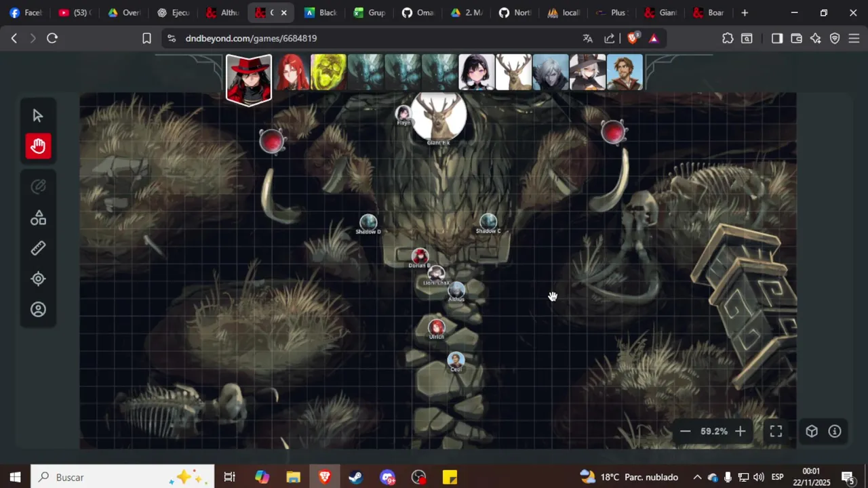Click the Buscar taskbar search box
868x488 pixels.
click(x=123, y=477)
